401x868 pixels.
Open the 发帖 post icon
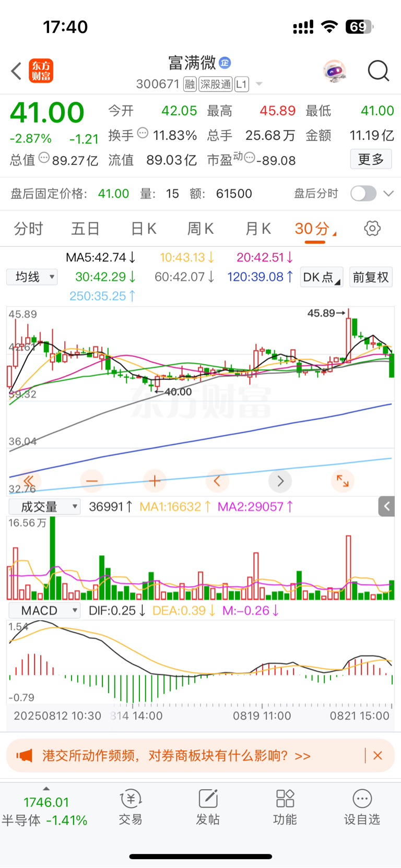tap(208, 807)
